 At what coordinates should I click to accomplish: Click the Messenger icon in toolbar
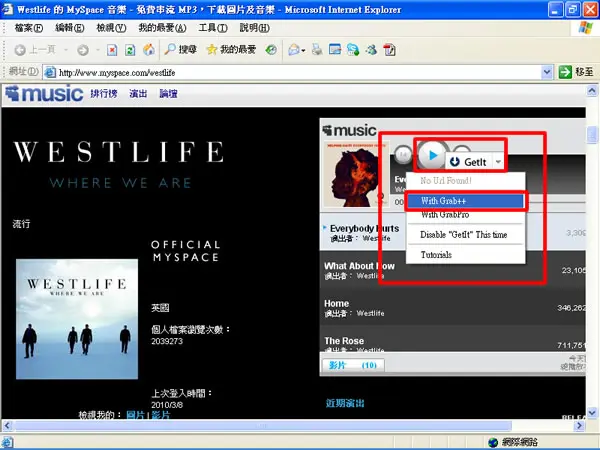click(371, 50)
